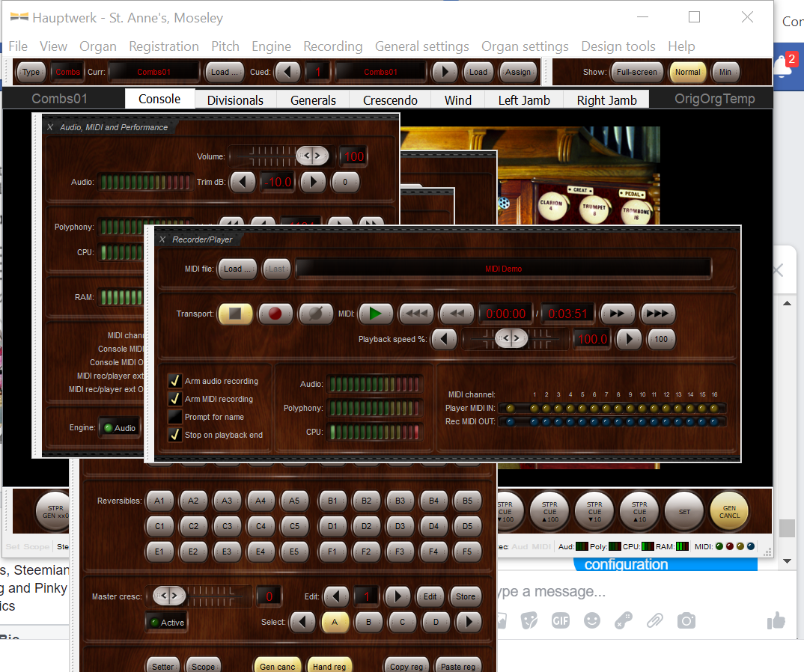Reset Trim dB with 0 button
The image size is (804, 672).
345,181
